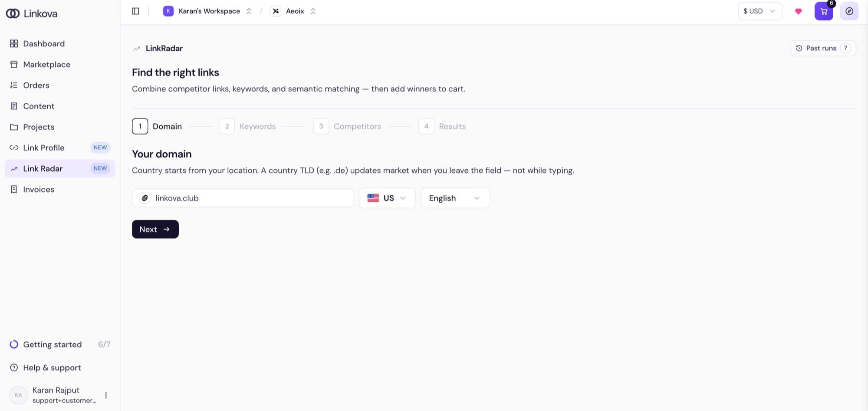Open the shopping cart
Image resolution: width=868 pixels, height=411 pixels.
click(x=824, y=11)
